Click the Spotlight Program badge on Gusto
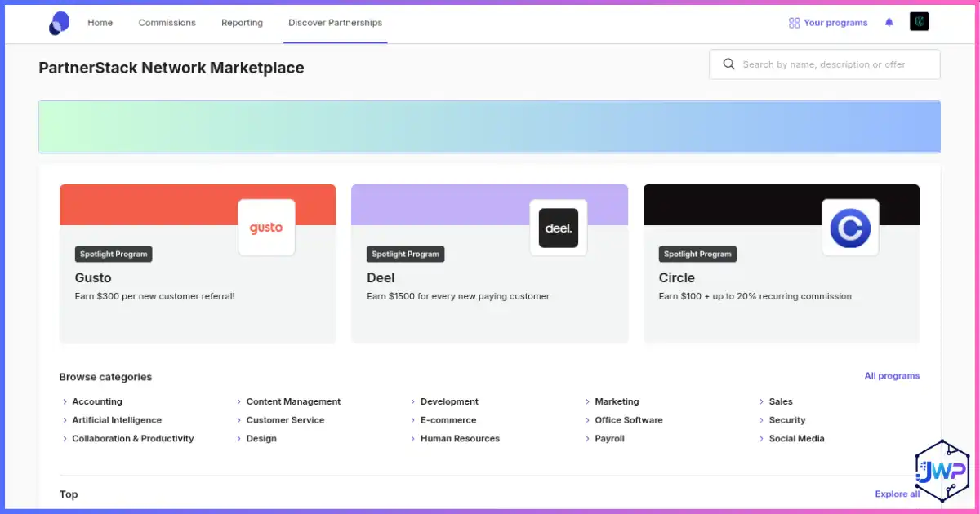 [x=114, y=255]
